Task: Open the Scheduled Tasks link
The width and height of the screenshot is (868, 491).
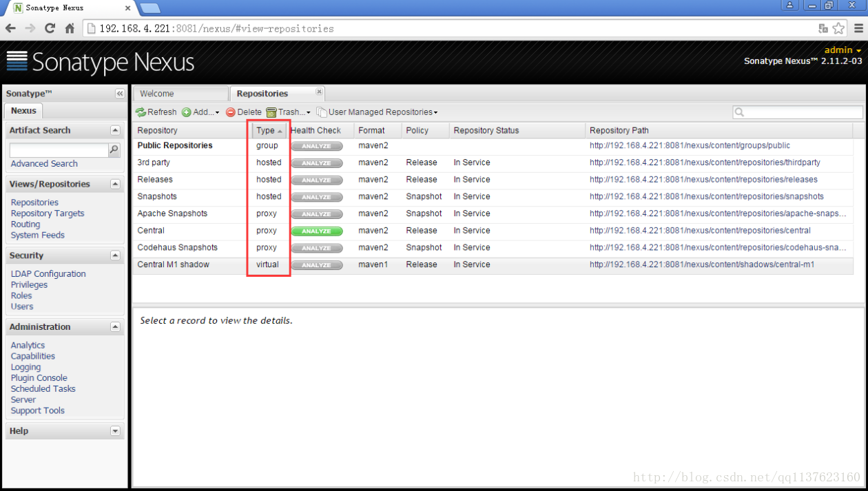Action: [x=43, y=389]
